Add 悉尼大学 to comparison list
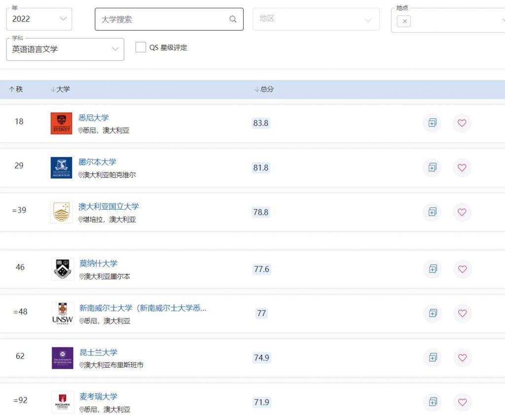Viewport: 505px width, 420px height. [x=432, y=123]
